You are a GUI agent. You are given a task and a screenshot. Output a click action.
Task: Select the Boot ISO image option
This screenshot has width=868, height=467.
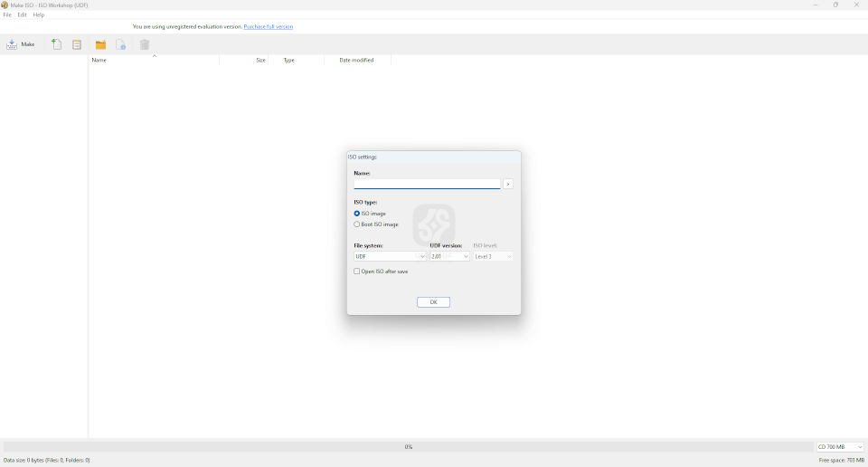[x=357, y=224]
